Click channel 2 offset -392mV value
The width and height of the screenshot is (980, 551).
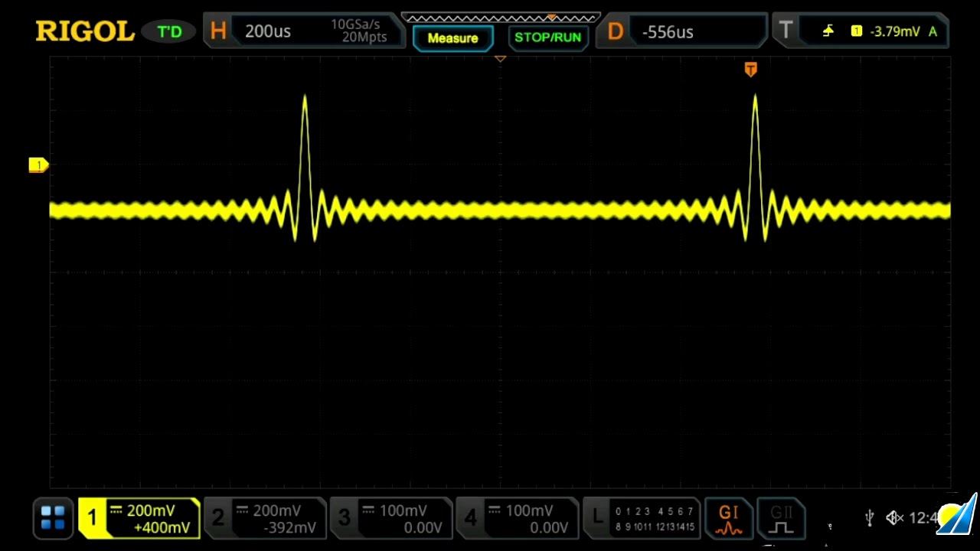coord(289,527)
